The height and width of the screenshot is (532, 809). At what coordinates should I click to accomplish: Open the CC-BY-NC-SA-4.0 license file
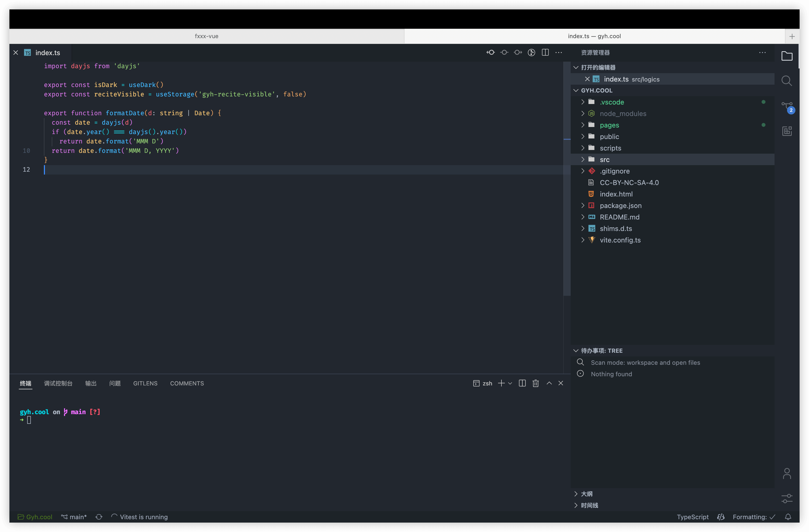pos(672,183)
